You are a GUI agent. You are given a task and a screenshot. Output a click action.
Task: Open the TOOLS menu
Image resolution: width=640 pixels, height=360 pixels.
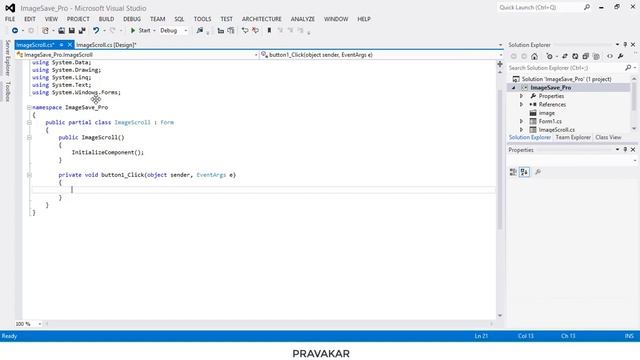pyautogui.click(x=202, y=19)
